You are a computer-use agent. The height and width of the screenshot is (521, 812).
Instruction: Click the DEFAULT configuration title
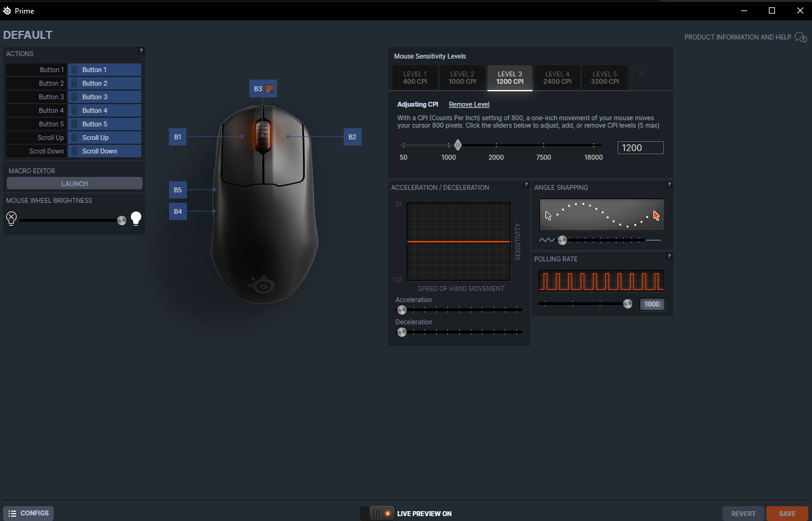[28, 35]
